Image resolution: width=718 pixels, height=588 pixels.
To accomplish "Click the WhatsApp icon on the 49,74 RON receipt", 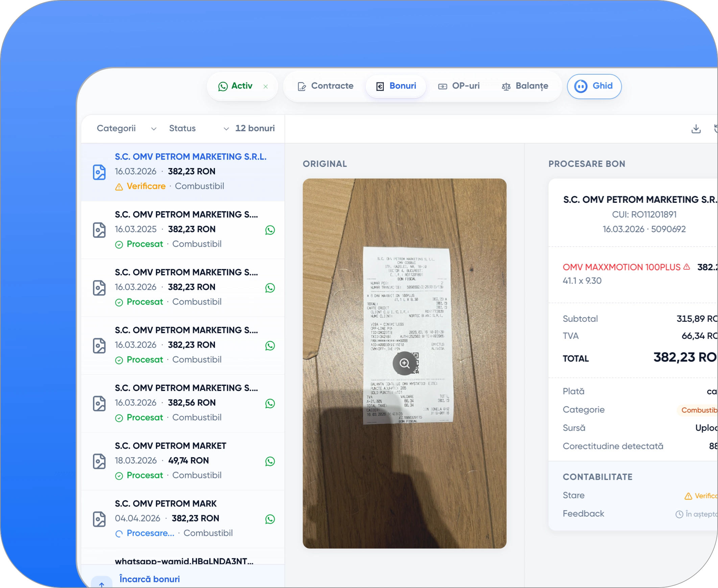I will coord(270,461).
